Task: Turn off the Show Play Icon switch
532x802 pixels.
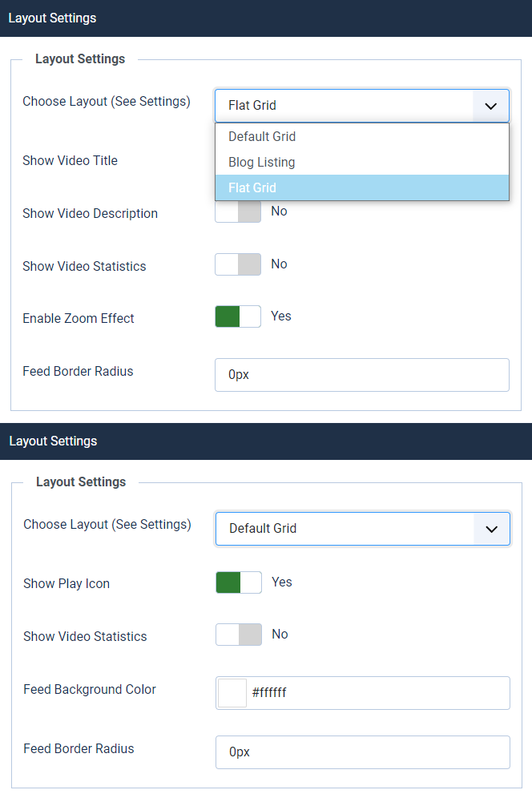Action: tap(239, 582)
